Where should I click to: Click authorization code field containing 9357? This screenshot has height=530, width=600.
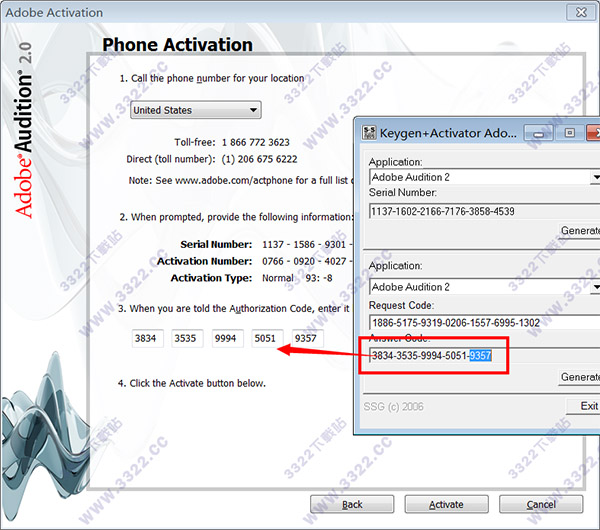coord(307,339)
